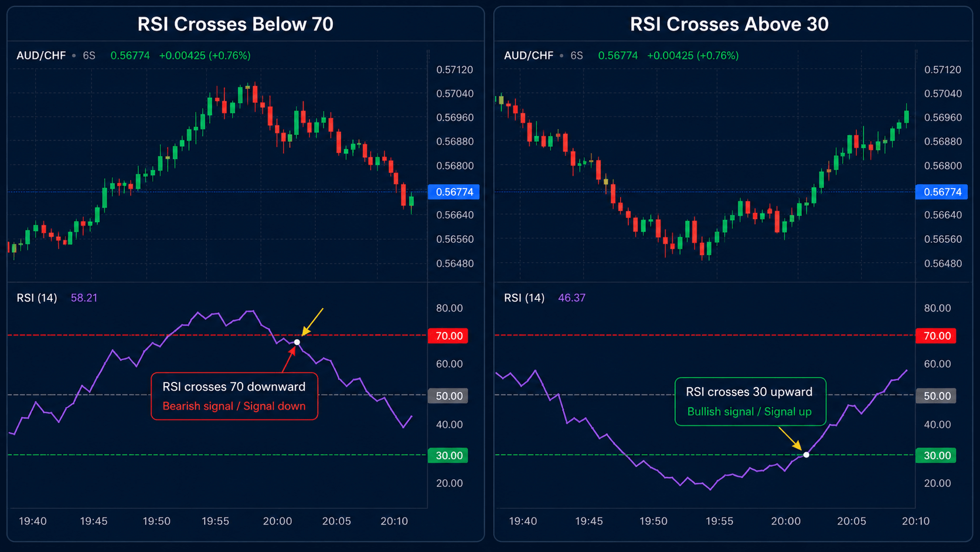Click the 19:40 time label in the Above 30 chart
980x552 pixels.
click(523, 521)
